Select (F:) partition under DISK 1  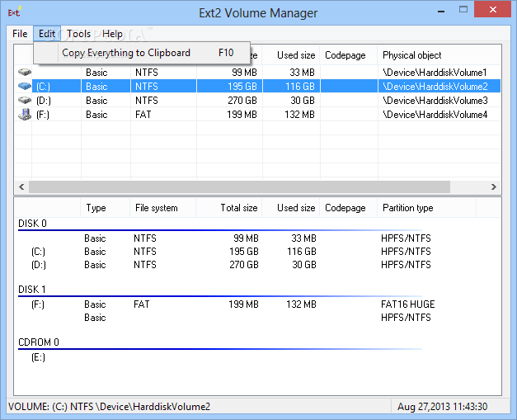point(38,304)
